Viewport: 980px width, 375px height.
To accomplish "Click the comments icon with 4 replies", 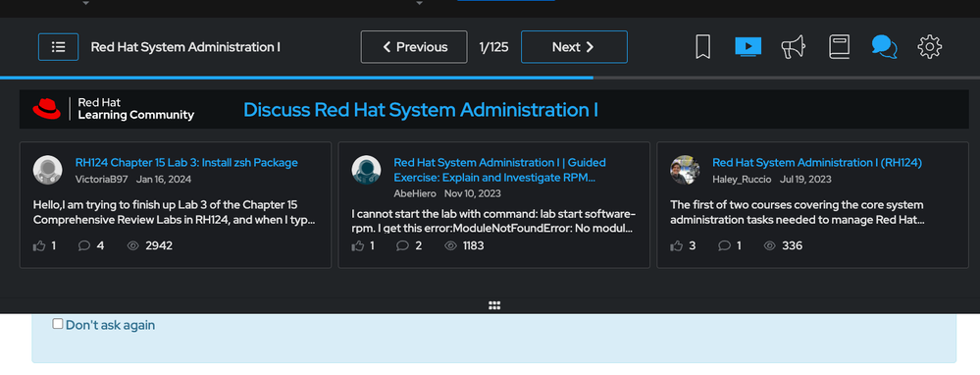I will point(84,245).
